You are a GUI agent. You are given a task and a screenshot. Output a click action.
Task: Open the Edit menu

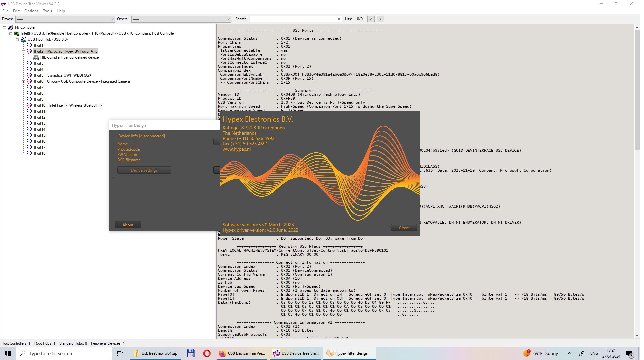(16, 11)
